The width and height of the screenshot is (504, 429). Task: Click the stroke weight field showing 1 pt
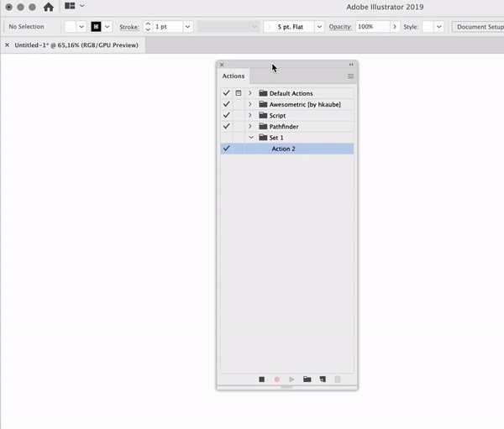click(167, 27)
